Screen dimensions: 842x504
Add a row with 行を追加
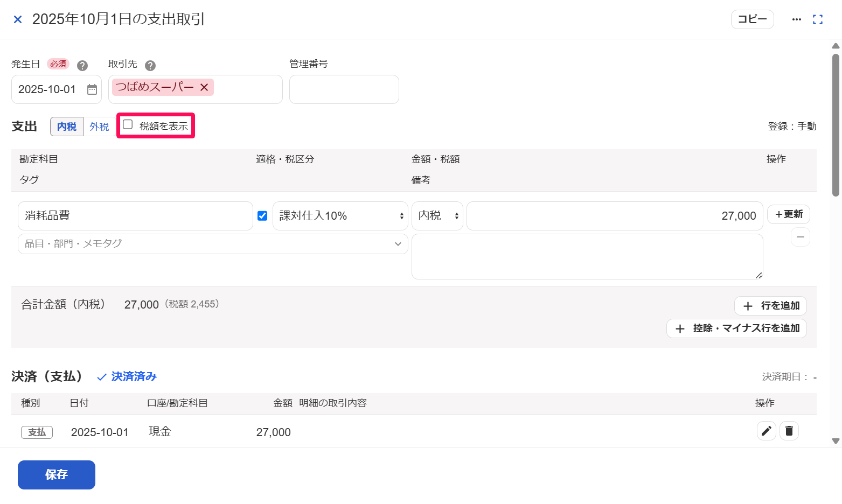coord(770,306)
